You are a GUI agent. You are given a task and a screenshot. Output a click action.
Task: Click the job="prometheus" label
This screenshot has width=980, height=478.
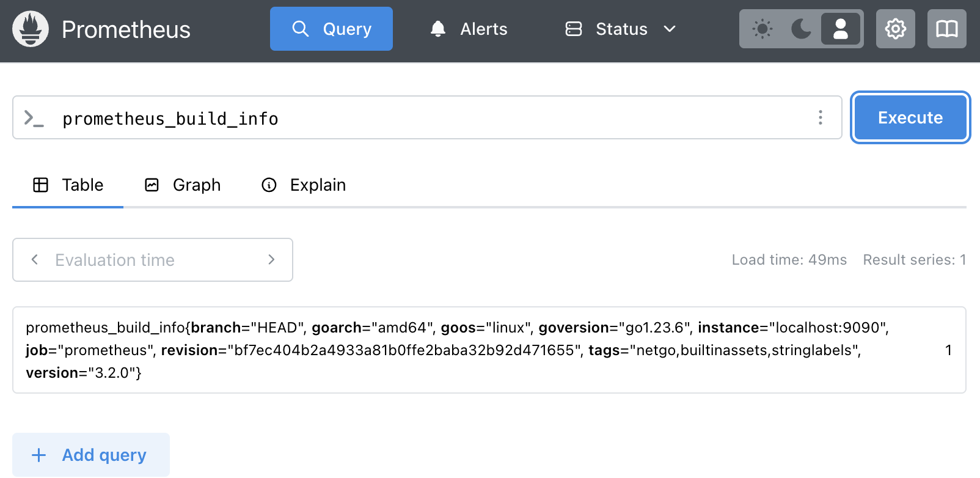pyautogui.click(x=90, y=350)
